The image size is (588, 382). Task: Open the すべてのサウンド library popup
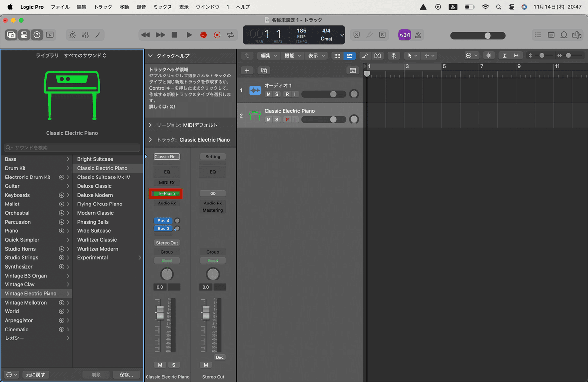point(85,55)
